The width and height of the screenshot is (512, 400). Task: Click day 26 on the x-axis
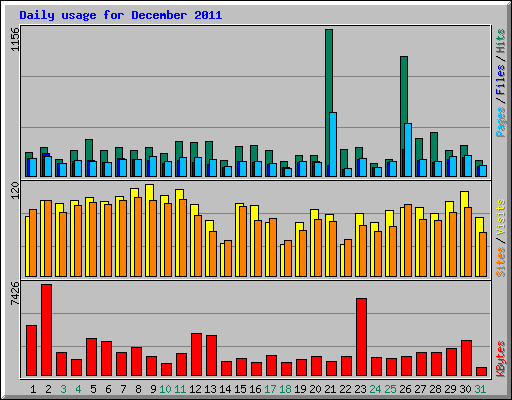click(x=405, y=389)
